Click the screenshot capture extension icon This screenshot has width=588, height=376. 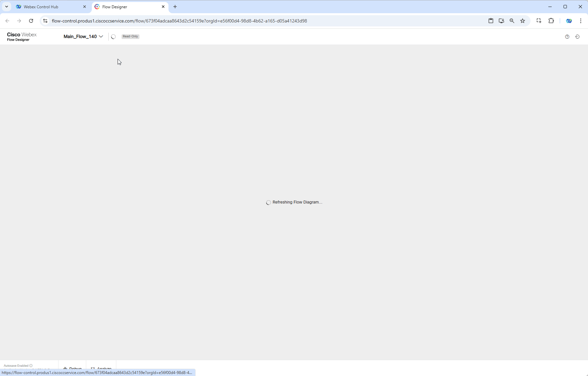(539, 21)
